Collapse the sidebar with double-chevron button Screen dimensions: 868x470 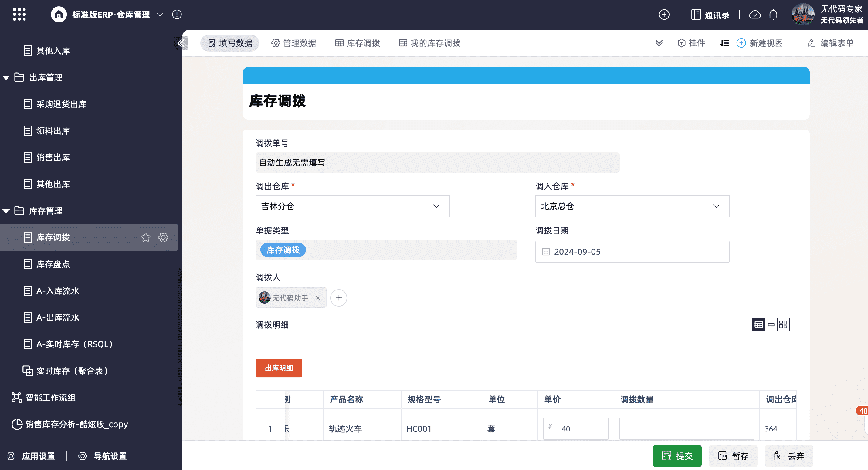(x=181, y=43)
